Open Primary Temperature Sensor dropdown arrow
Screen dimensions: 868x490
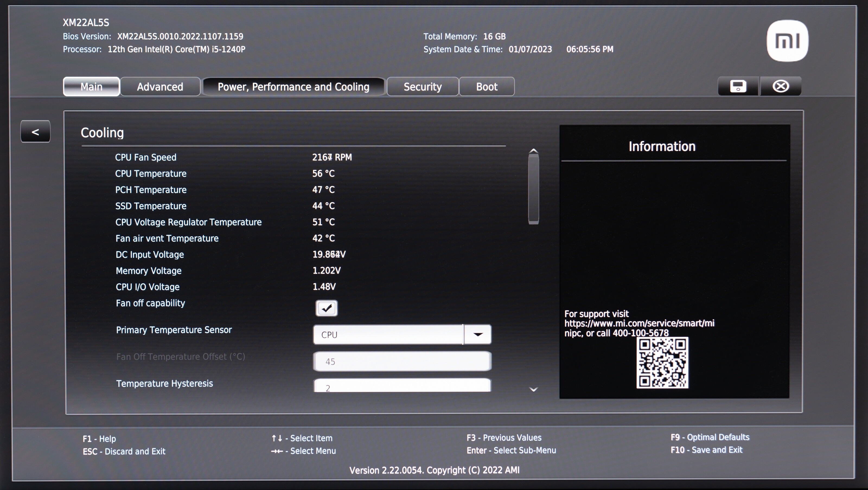click(x=478, y=334)
